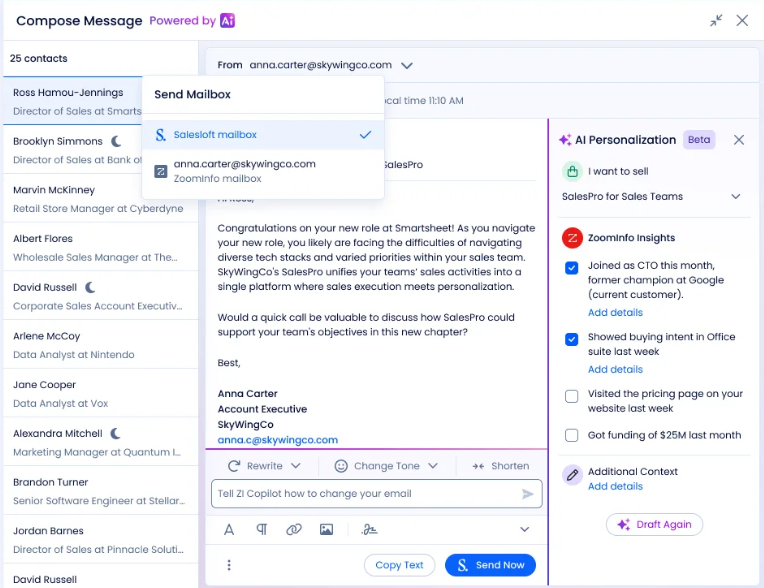Select contact Arlene McCoy
The width and height of the screenshot is (764, 588).
[100, 345]
